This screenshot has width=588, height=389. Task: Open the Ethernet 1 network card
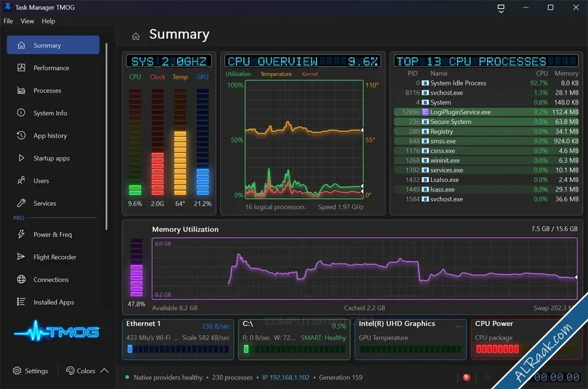(178, 339)
